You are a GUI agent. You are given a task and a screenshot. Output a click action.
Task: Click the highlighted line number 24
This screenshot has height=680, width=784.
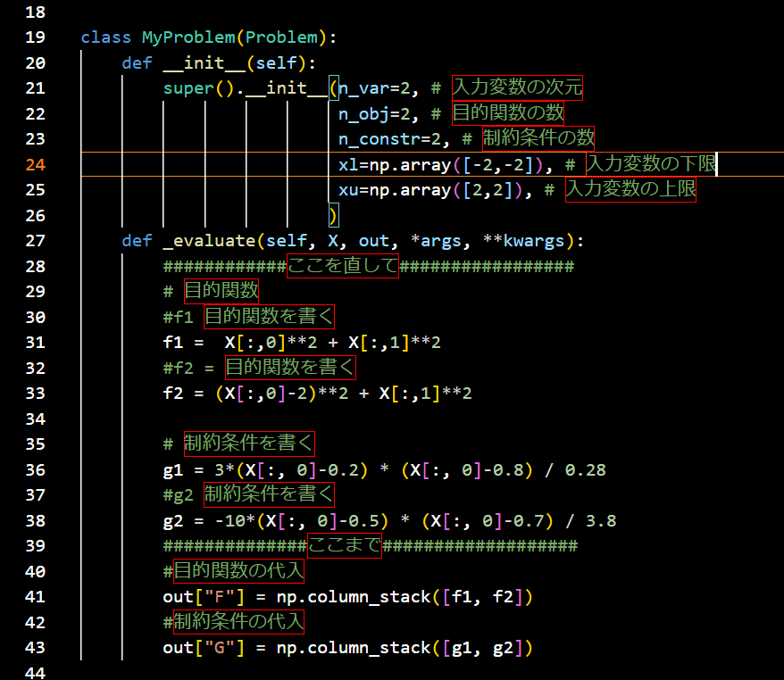[x=35, y=164]
